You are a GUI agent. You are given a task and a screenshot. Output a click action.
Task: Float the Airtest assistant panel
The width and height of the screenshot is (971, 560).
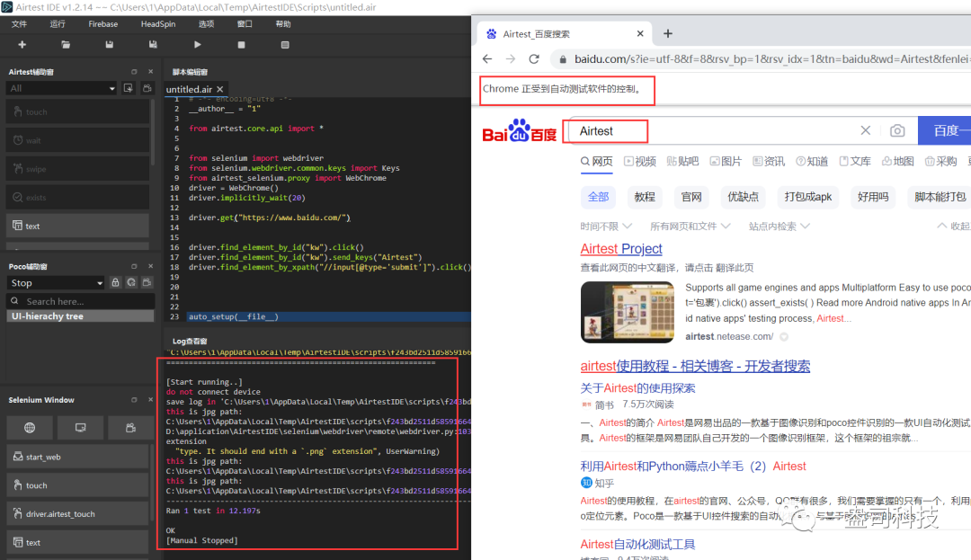pos(134,72)
